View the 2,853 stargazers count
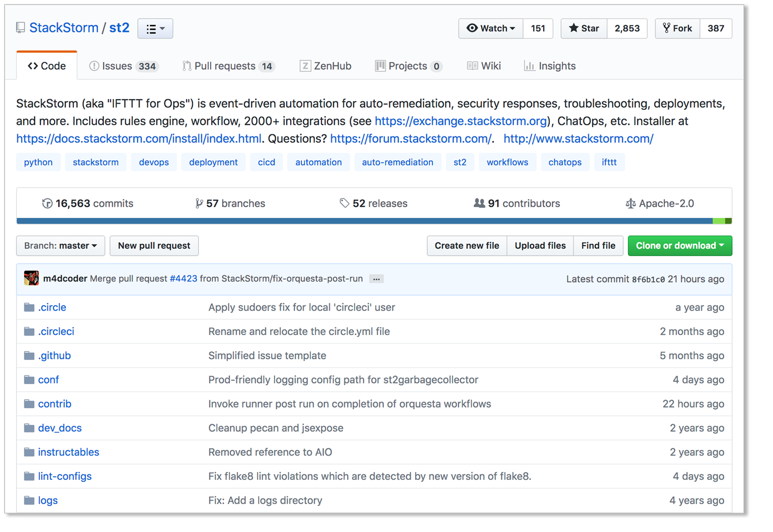Screen dimensions: 773x532 point(627,28)
